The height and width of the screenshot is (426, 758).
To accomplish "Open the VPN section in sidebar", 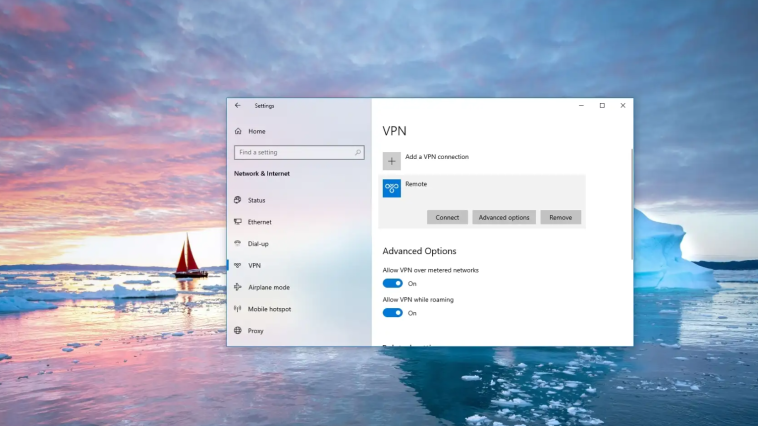I will (x=254, y=265).
